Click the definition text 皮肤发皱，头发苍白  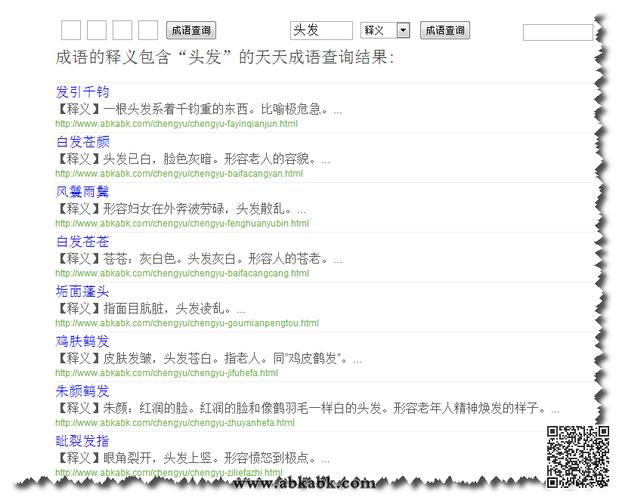click(158, 358)
